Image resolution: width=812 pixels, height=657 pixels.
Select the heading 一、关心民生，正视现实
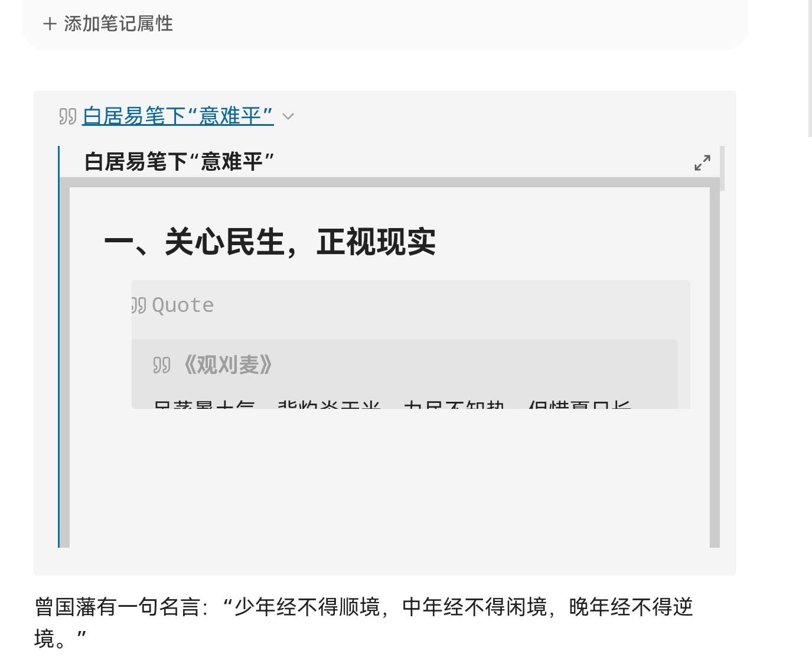pos(270,242)
